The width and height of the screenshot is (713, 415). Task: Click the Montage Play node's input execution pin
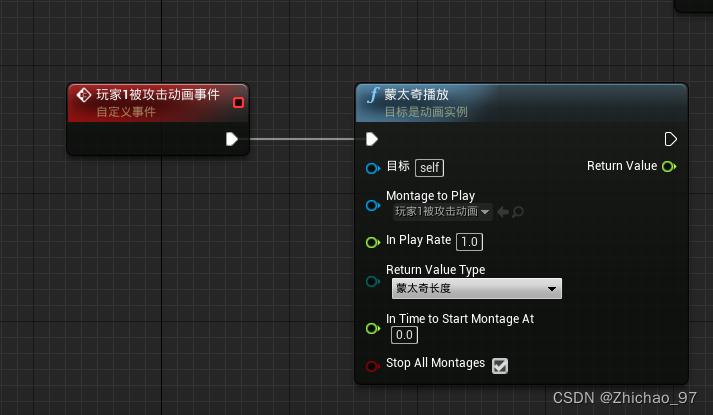pyautogui.click(x=372, y=139)
